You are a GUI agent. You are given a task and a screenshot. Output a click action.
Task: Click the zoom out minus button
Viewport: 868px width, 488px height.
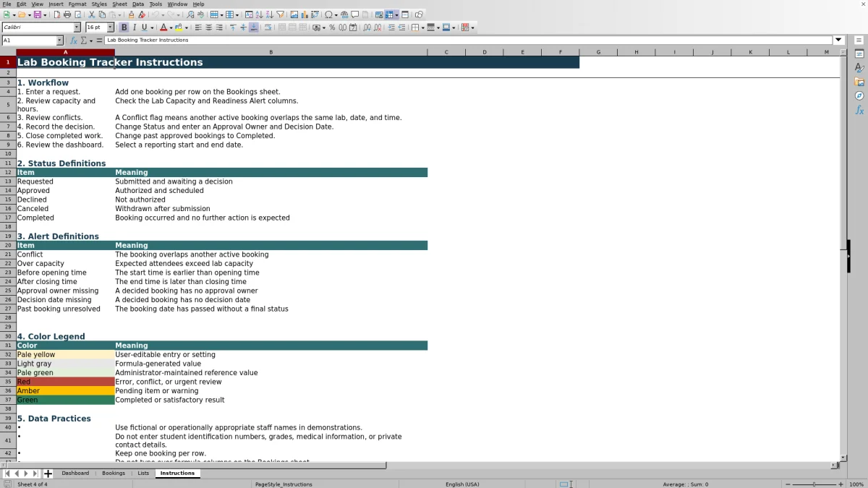tap(787, 484)
